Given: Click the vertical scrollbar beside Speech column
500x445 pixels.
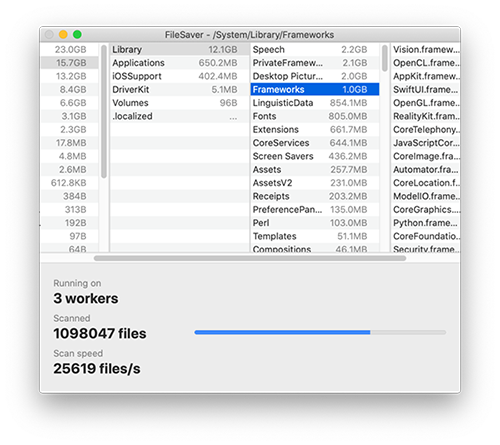Looking at the screenshot, I should point(385,58).
